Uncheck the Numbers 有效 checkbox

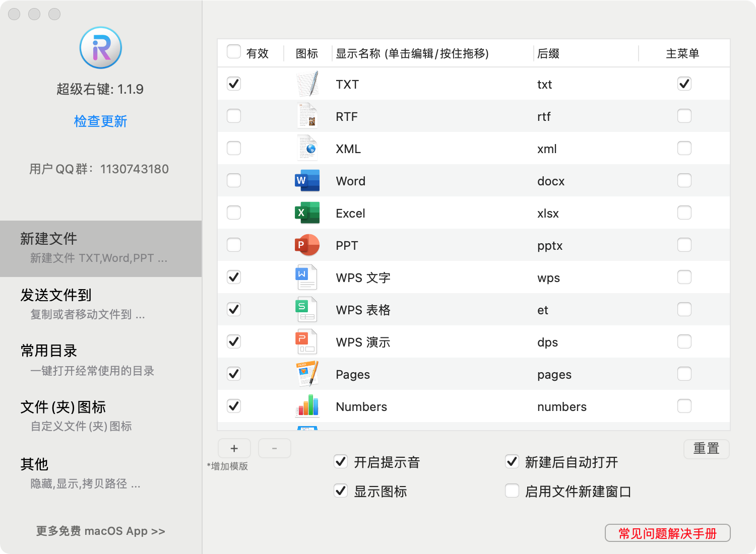point(234,406)
